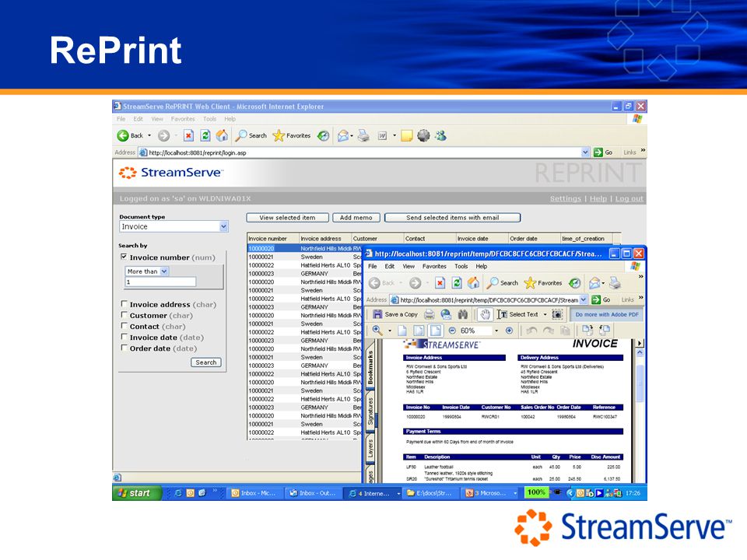
Task: Click the Edit with Word icon in RePRINT toolbar
Action: tap(383, 135)
